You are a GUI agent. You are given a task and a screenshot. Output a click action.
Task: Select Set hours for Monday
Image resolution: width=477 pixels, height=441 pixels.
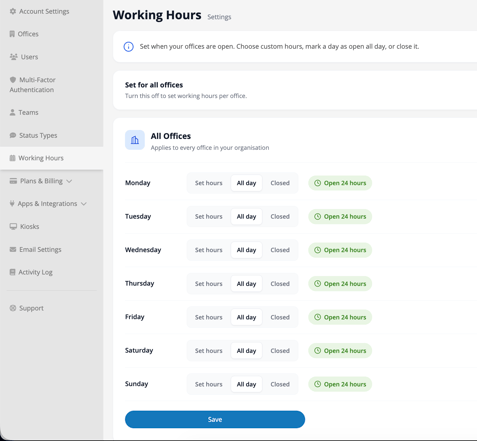209,183
